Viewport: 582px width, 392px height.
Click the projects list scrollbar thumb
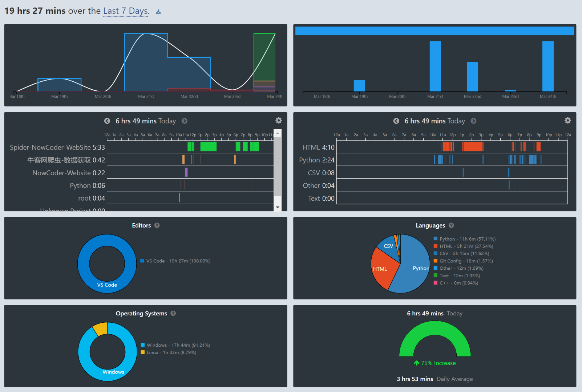point(278,166)
